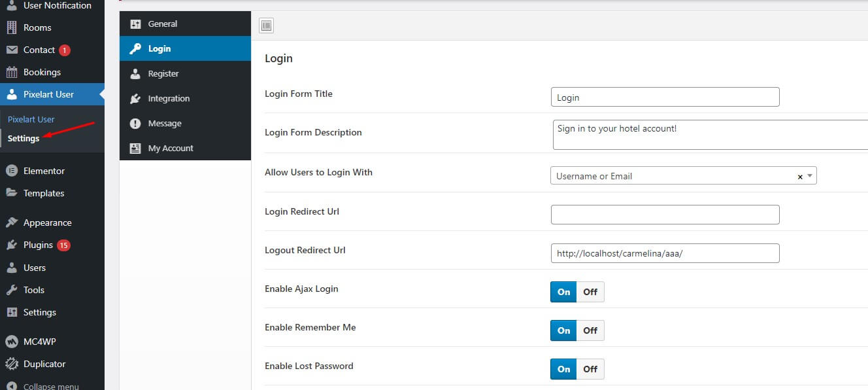This screenshot has height=390, width=868.
Task: Click the Bookings calendar icon
Action: [x=12, y=72]
